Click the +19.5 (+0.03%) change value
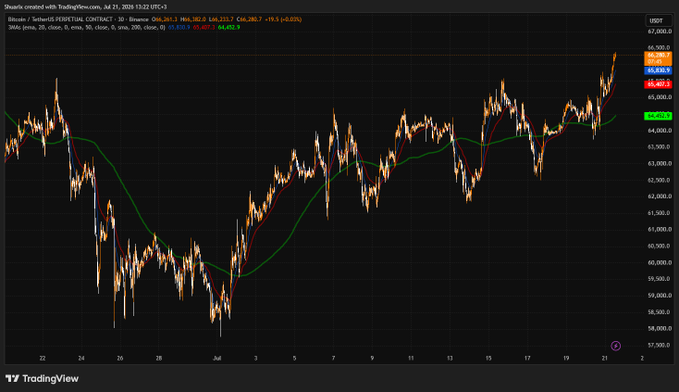The width and height of the screenshot is (679, 392). click(x=284, y=19)
